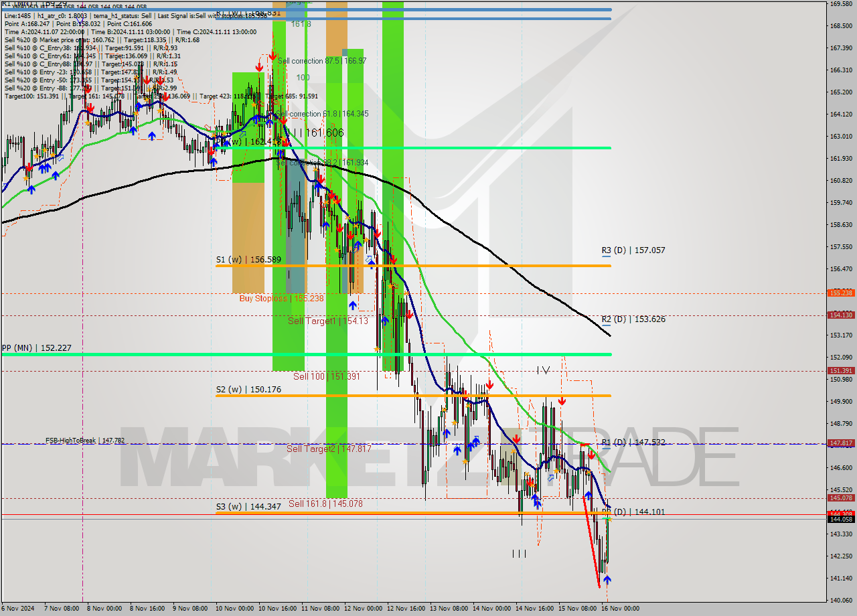857x616 pixels.
Task: Click the 'S1 (w) | 156.589' support label
Action: (x=248, y=259)
